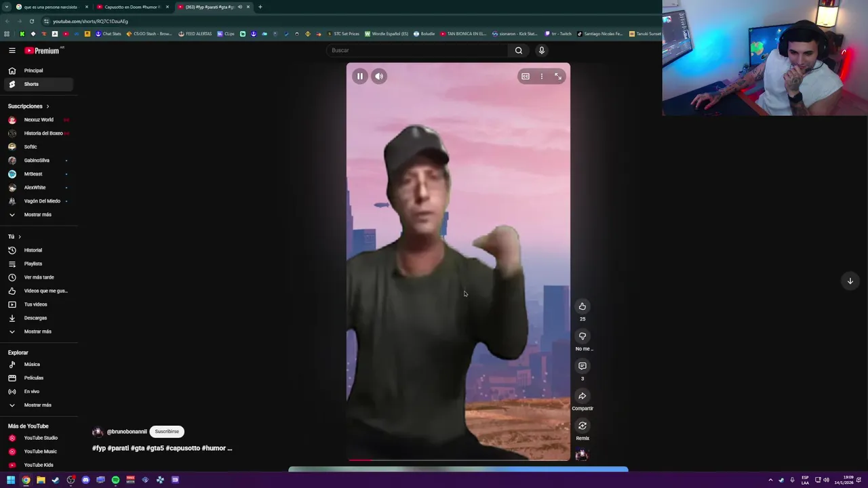This screenshot has width=868, height=488.
Task: Open AlexWhite subscription channel
Action: pos(37,188)
